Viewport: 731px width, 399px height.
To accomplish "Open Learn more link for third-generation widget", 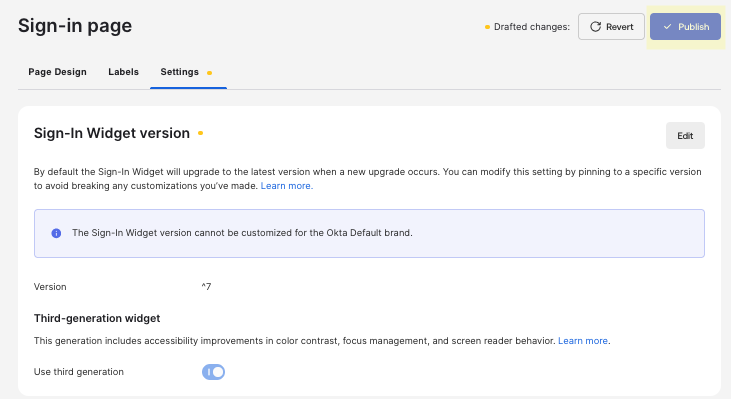I will pos(583,341).
